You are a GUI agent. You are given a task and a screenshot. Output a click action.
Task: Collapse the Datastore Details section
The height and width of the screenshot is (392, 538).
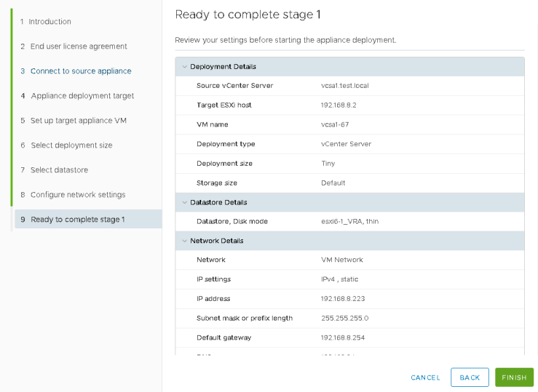tap(185, 202)
